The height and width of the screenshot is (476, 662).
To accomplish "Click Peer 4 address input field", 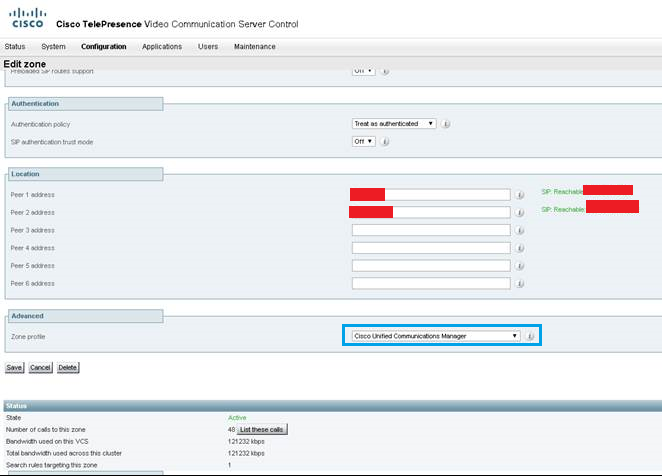I will coord(431,248).
